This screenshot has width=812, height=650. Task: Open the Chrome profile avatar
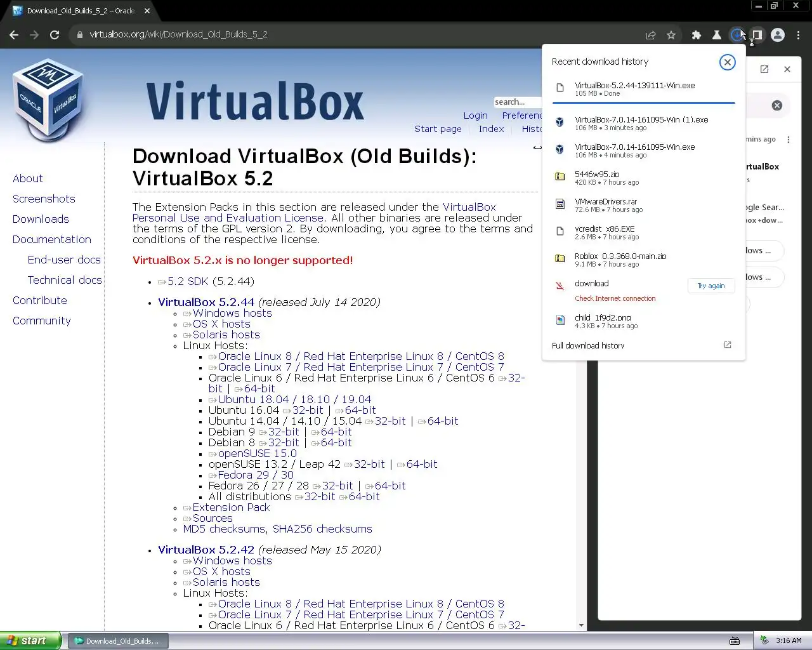point(778,35)
